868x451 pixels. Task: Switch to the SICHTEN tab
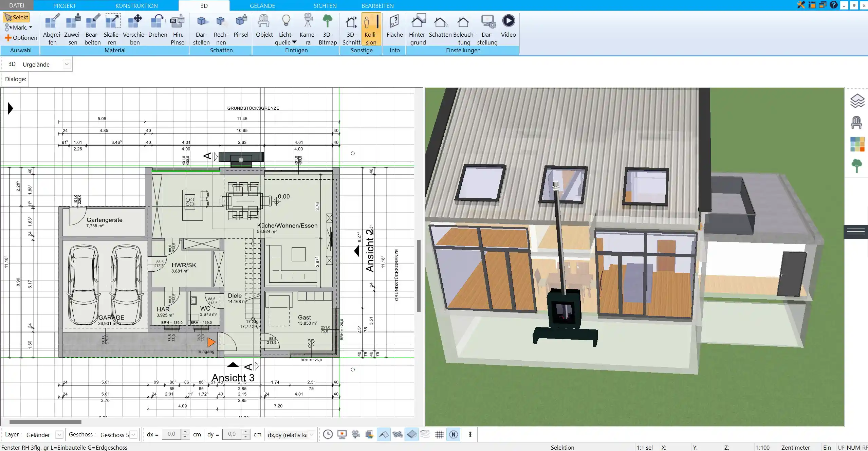coord(325,5)
